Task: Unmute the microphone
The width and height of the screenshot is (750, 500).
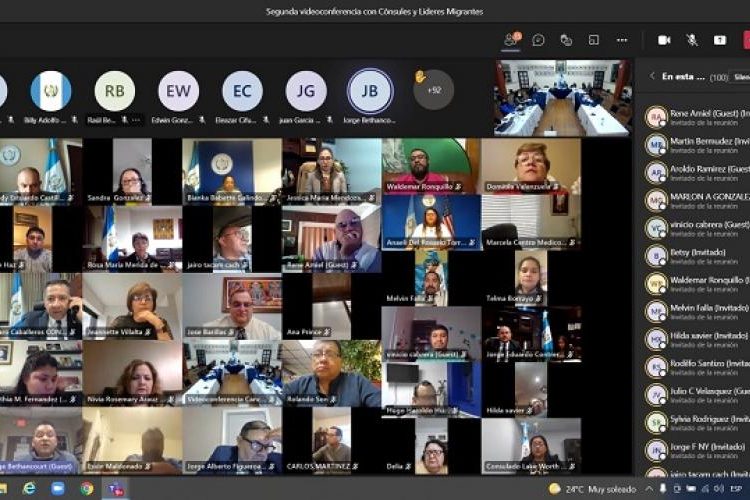Action: pos(692,40)
